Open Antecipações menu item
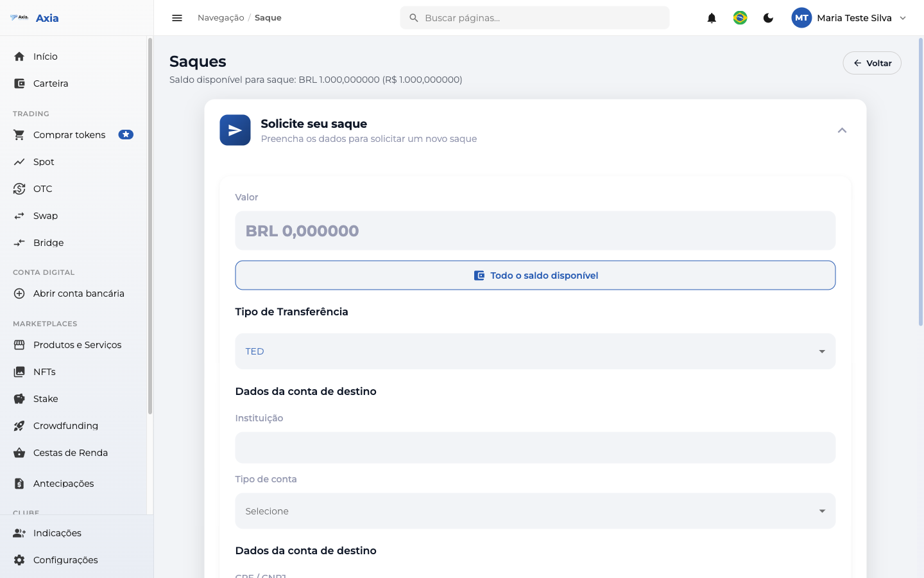The width and height of the screenshot is (924, 578). coord(73,484)
